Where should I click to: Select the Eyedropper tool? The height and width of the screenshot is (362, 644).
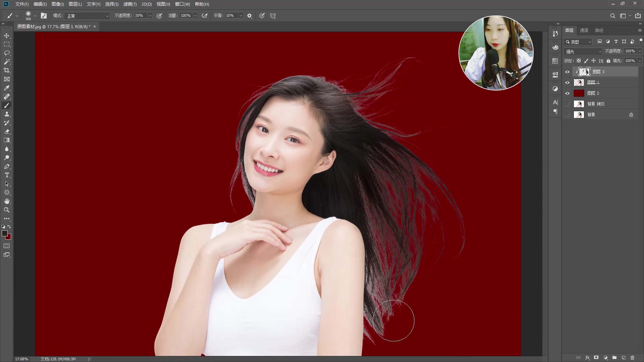click(x=7, y=88)
